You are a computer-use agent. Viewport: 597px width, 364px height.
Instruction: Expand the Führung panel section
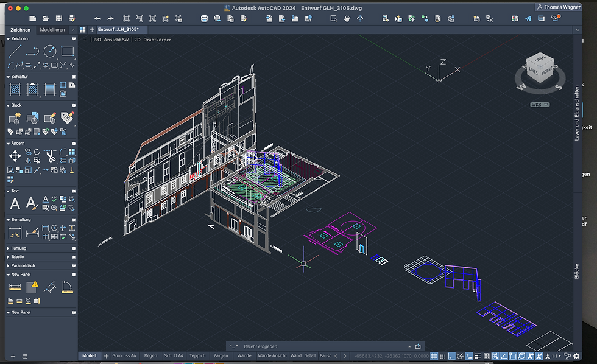point(8,248)
